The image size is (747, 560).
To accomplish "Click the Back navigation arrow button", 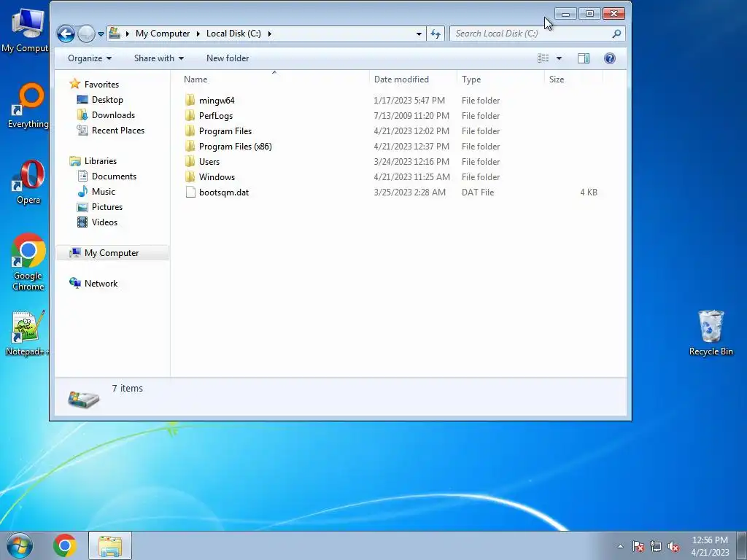I will (66, 34).
